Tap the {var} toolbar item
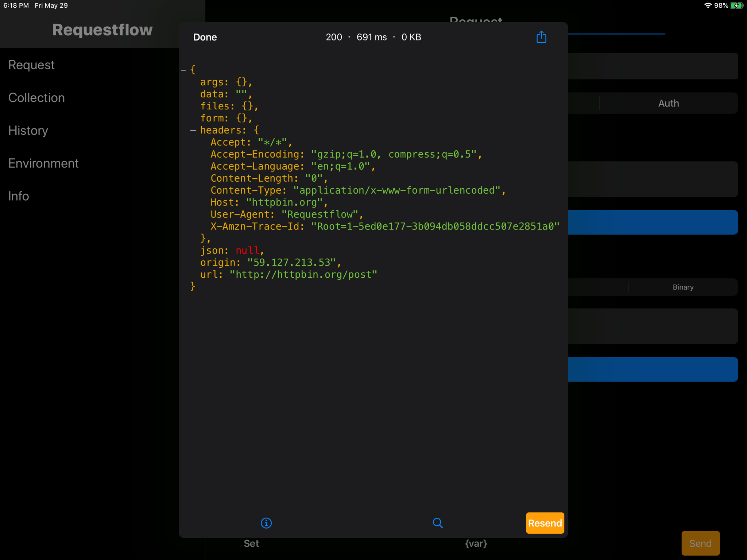The image size is (747, 560). click(476, 544)
